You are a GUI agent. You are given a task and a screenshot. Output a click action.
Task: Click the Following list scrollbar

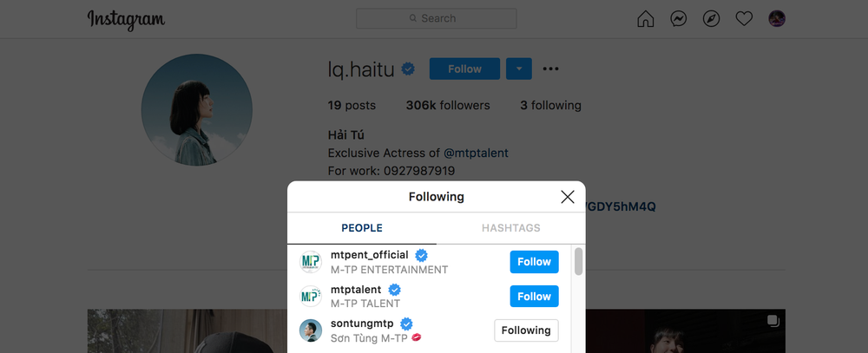578,261
